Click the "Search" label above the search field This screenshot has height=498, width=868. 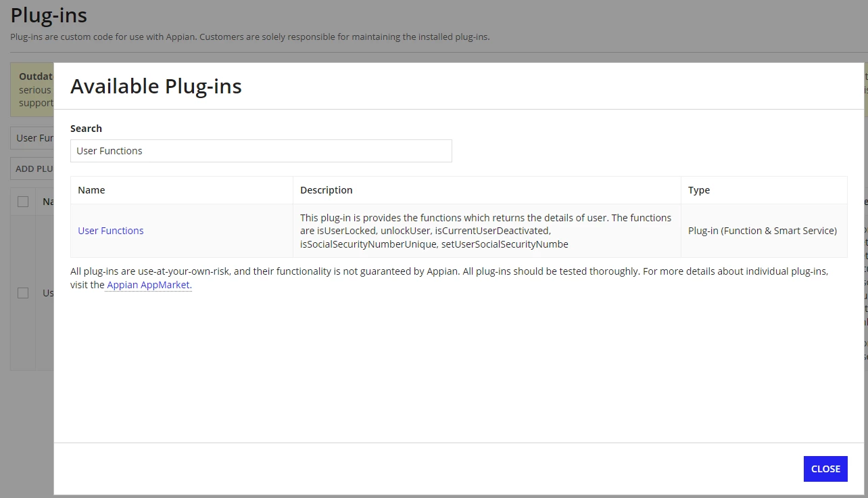coord(86,129)
